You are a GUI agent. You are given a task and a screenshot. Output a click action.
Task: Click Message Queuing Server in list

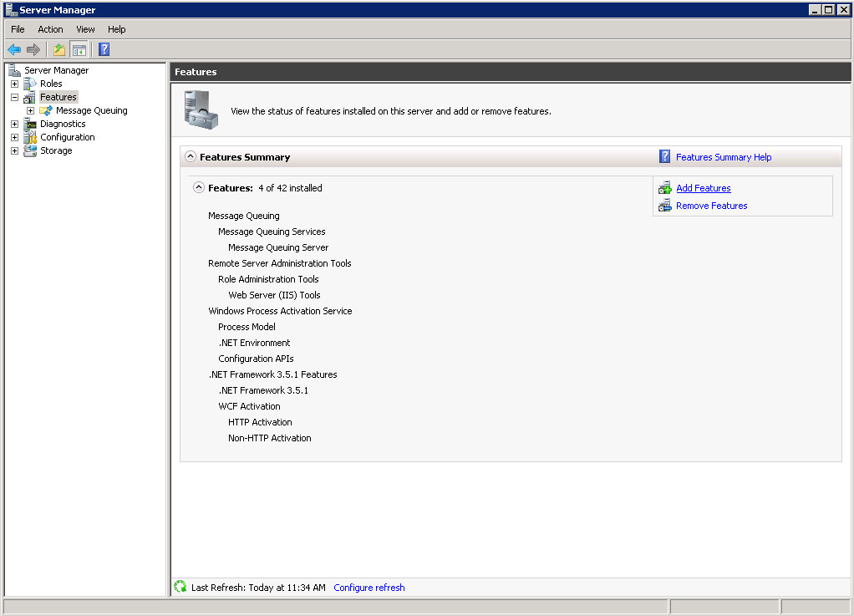(278, 247)
